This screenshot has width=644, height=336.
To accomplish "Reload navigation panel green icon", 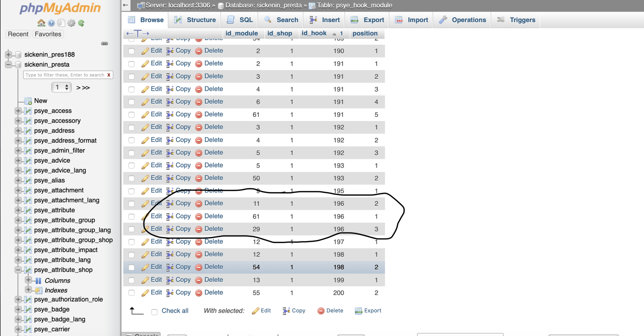I will coord(81,23).
